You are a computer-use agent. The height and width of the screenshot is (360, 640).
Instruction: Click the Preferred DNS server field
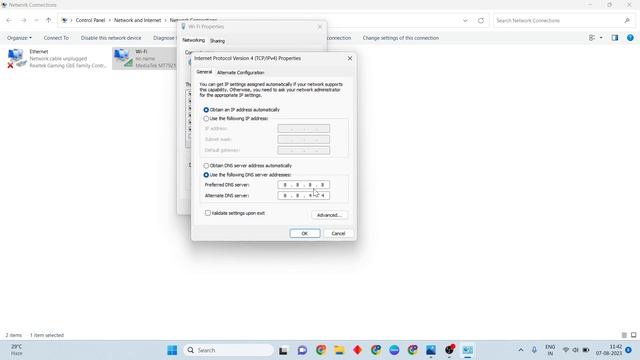(303, 185)
